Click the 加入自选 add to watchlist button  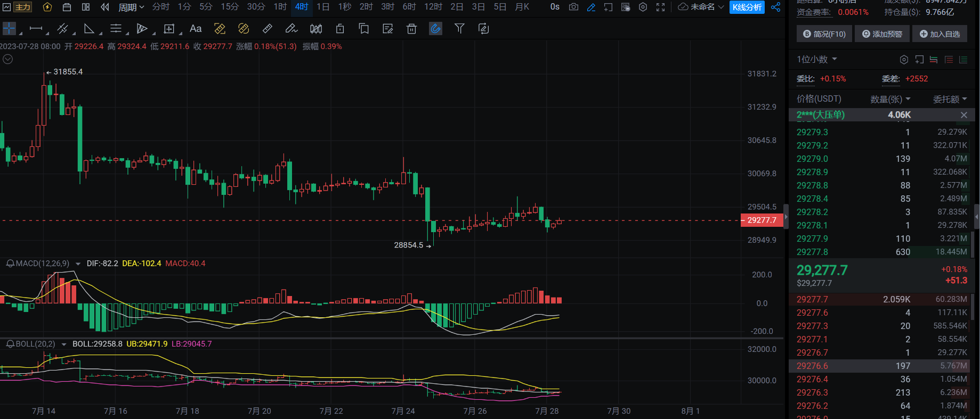click(939, 34)
